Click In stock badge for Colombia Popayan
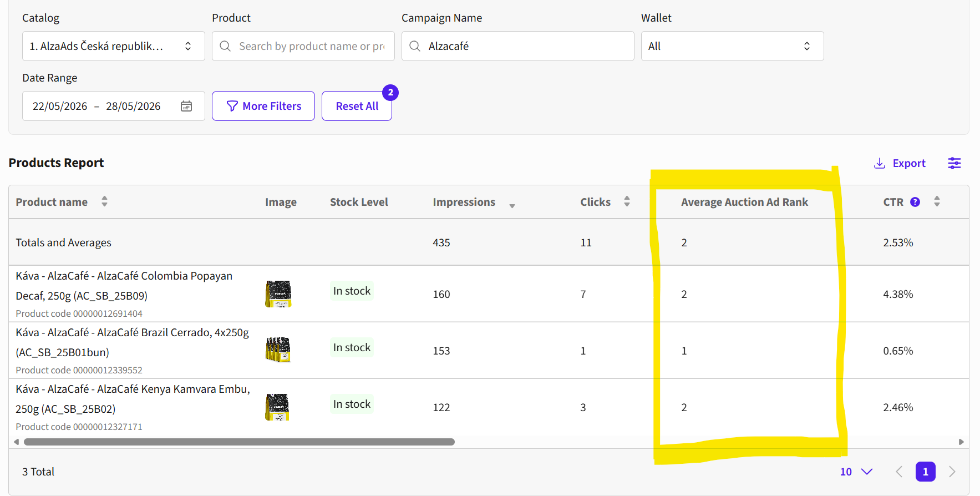Image resolution: width=980 pixels, height=496 pixels. pyautogui.click(x=352, y=291)
